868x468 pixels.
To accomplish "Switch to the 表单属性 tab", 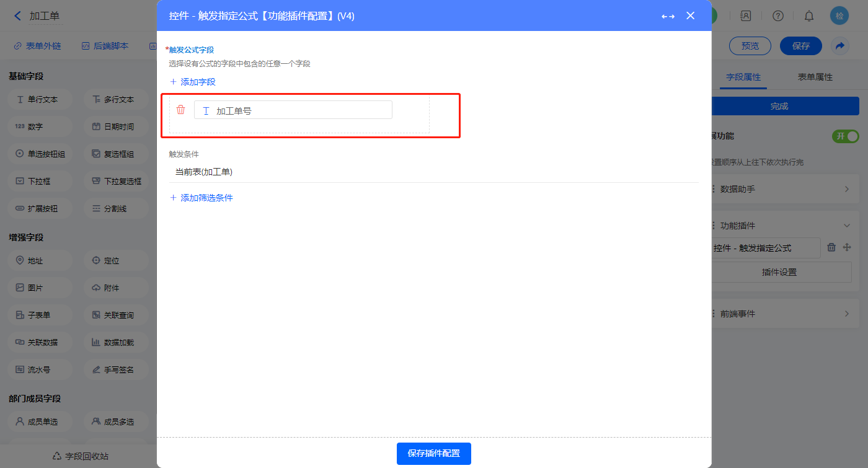I will 815,77.
